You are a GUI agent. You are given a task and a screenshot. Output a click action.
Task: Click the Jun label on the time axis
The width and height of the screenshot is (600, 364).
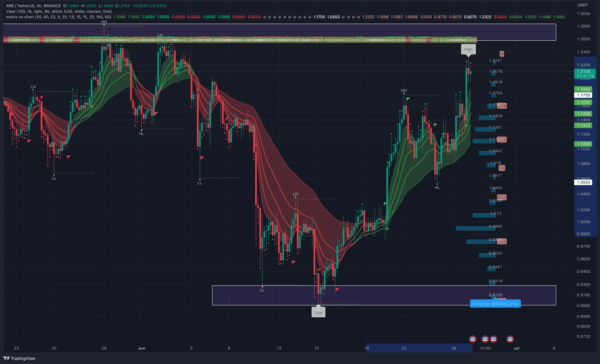(142, 348)
